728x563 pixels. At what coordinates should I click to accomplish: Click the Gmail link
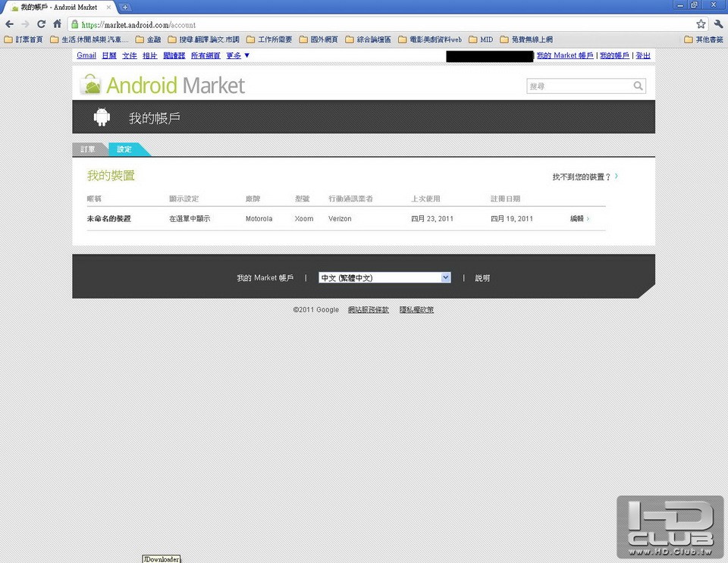point(86,55)
